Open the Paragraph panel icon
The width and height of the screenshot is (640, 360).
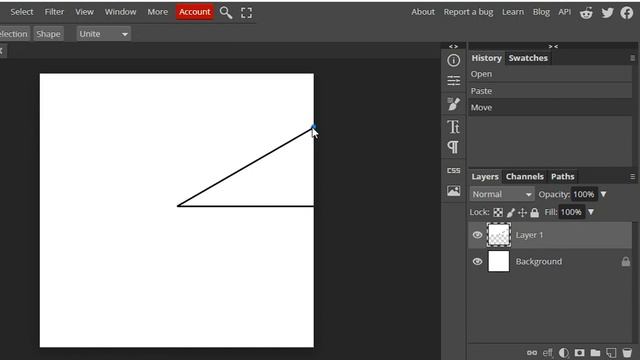click(x=453, y=147)
